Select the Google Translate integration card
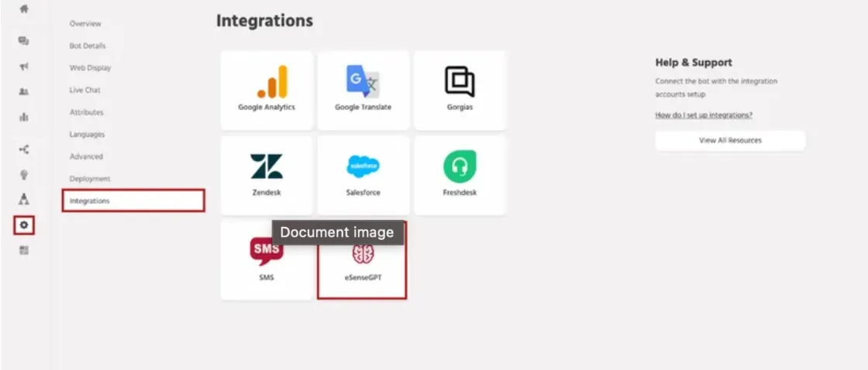 [x=363, y=91]
